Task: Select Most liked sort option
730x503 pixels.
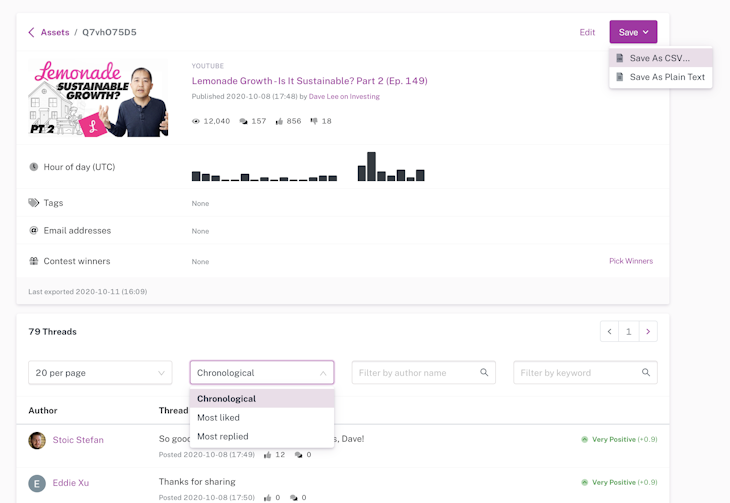Action: pos(218,417)
